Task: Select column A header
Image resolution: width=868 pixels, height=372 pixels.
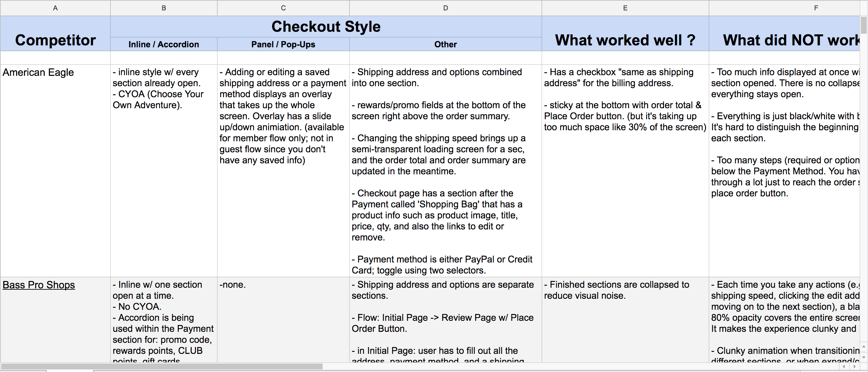Action: [55, 8]
